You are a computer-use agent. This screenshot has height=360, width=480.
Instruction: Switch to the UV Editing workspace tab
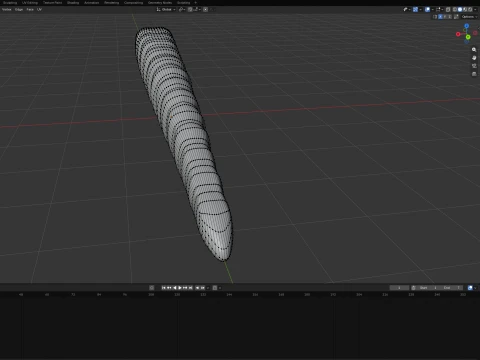coord(30,3)
